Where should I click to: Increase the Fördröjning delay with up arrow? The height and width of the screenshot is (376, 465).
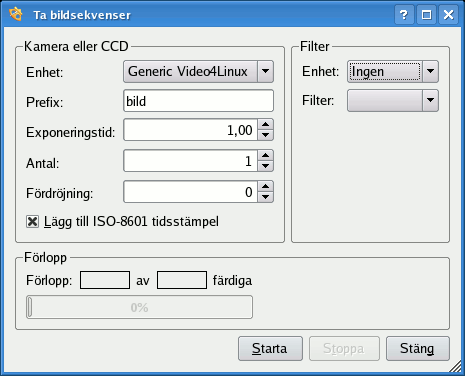click(x=265, y=187)
